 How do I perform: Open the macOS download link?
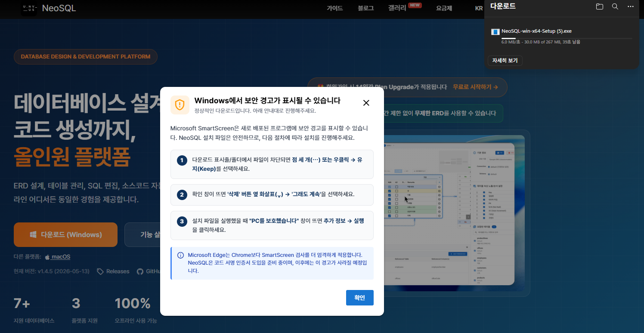61,257
